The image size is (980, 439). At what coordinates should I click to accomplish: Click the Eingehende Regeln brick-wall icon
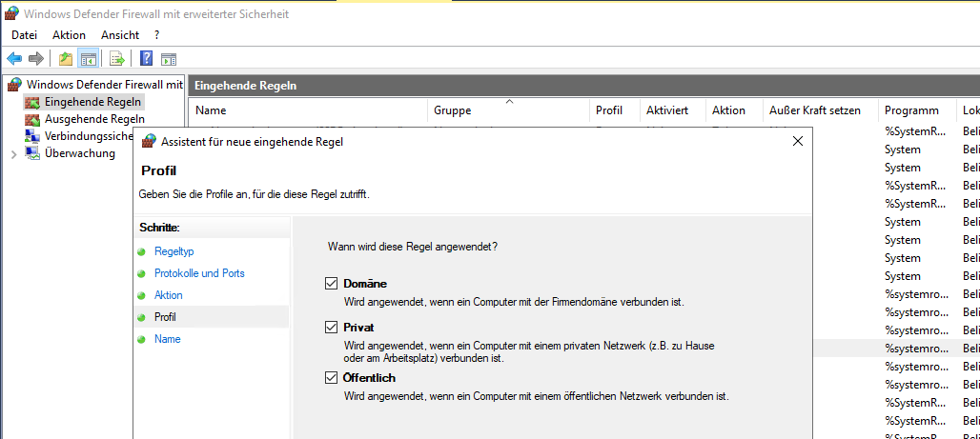(32, 101)
